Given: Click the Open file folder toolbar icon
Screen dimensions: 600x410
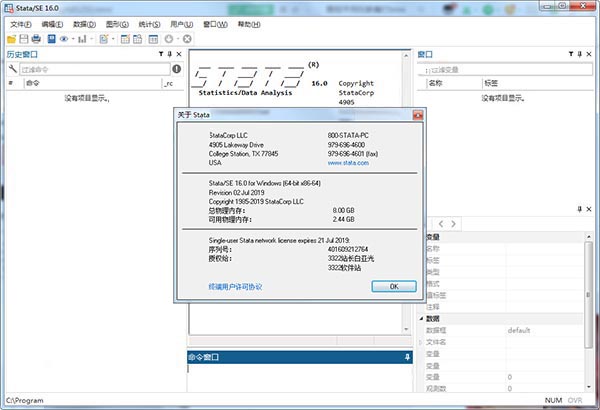Looking at the screenshot, I should (x=10, y=38).
